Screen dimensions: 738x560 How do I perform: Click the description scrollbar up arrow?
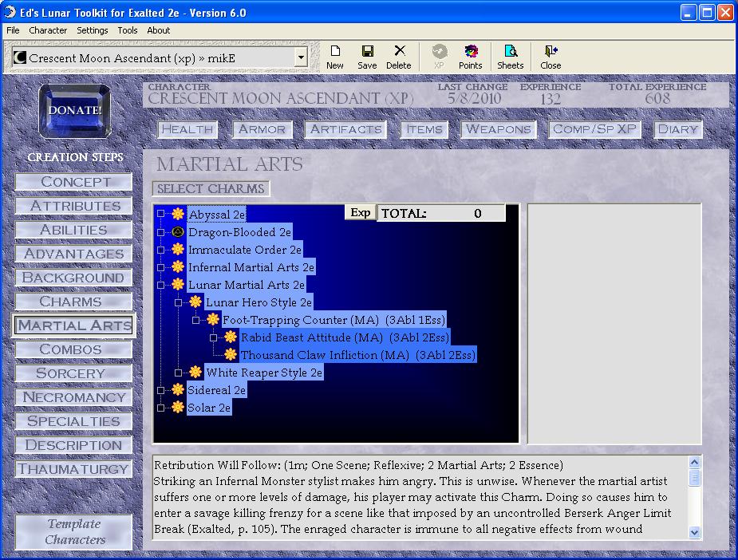(x=694, y=462)
